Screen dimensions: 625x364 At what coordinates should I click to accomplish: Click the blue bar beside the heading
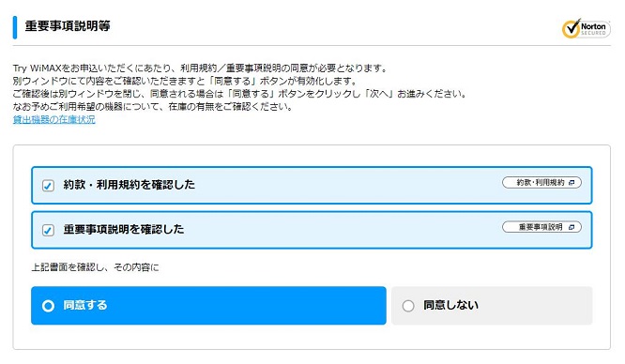point(15,27)
